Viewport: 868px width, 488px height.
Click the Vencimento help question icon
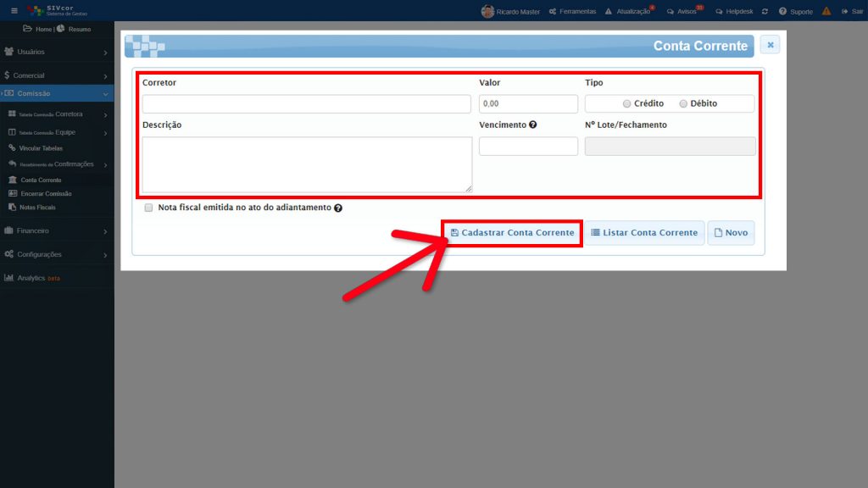pos(532,125)
